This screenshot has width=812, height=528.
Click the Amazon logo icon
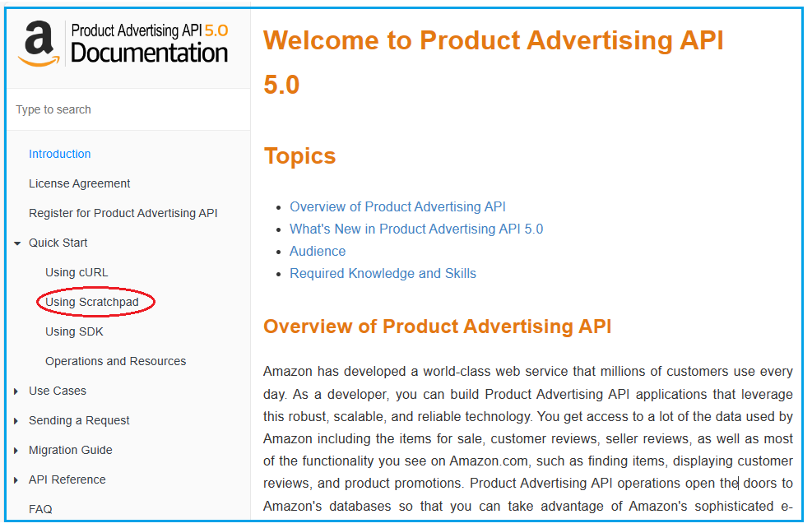coord(39,44)
